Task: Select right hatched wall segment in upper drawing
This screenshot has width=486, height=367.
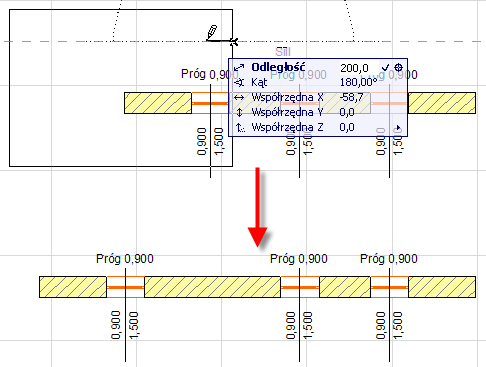Action: 442,103
